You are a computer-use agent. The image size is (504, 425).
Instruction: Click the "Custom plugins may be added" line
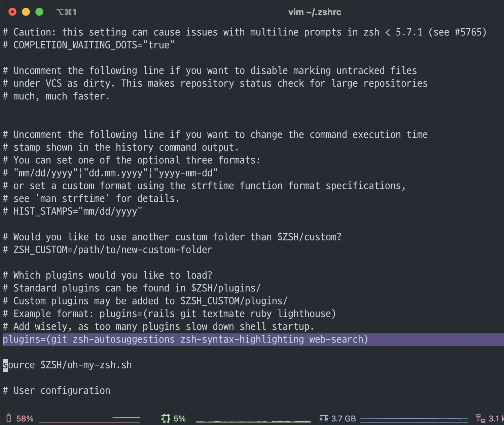tap(145, 301)
